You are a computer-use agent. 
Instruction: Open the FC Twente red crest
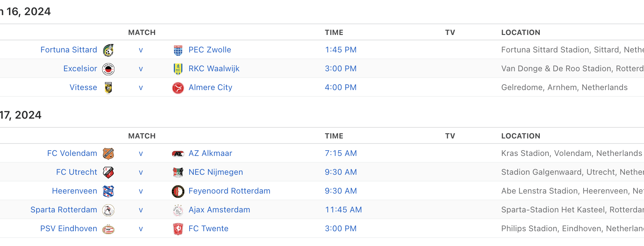tap(178, 229)
